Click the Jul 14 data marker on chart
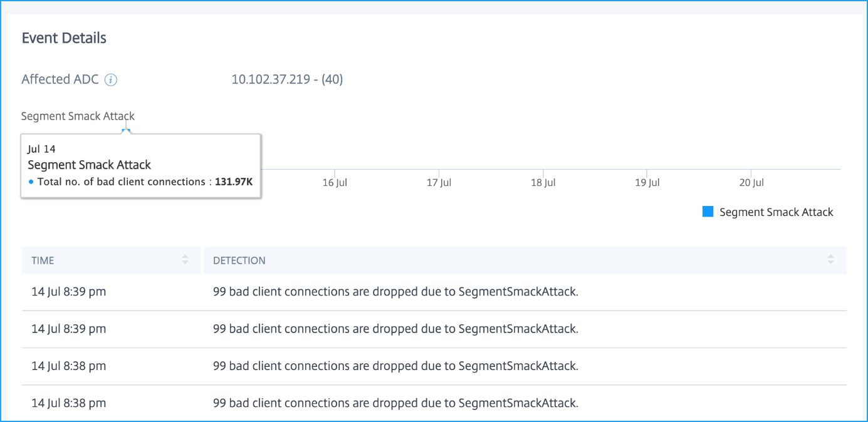 coord(125,131)
